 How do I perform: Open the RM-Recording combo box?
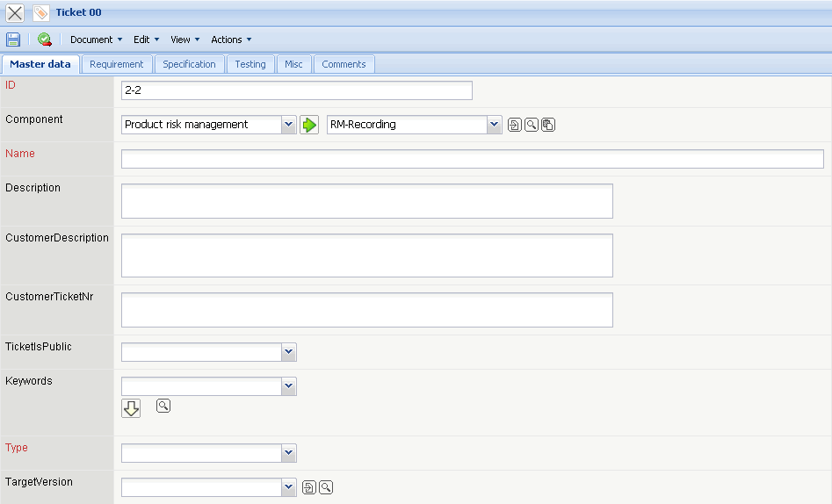coord(494,125)
